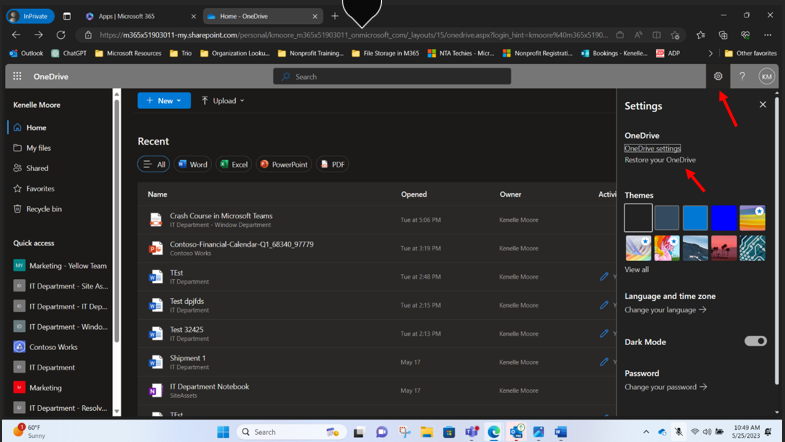Filter recent files by All
The image size is (785, 442).
click(x=154, y=164)
